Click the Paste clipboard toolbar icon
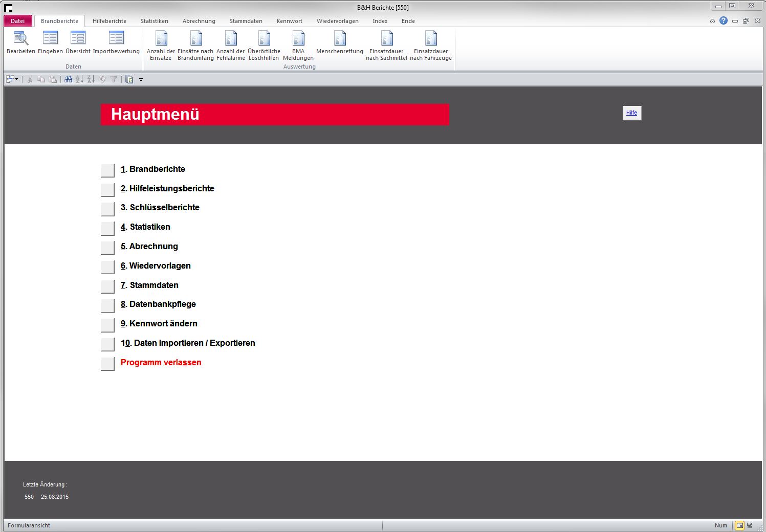The height and width of the screenshot is (532, 766). 53,79
